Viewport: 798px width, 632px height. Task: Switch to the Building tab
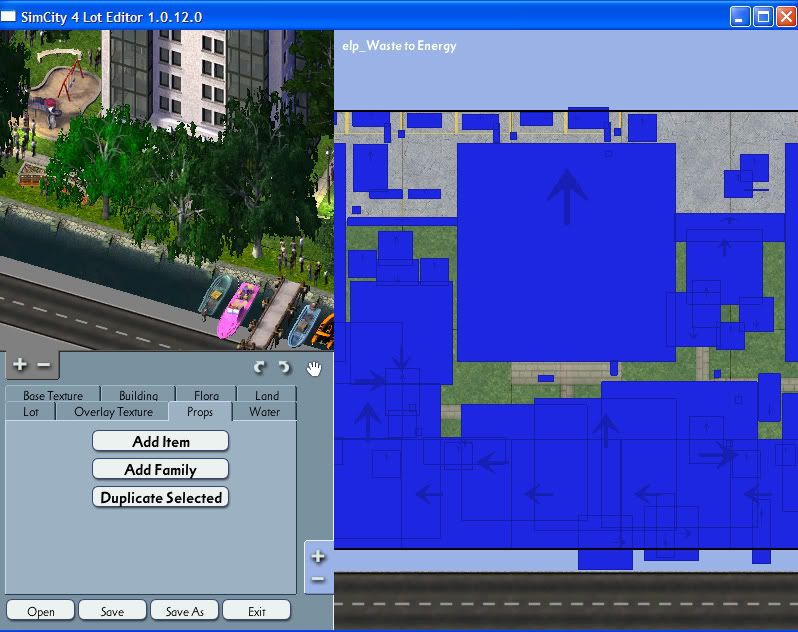click(138, 395)
